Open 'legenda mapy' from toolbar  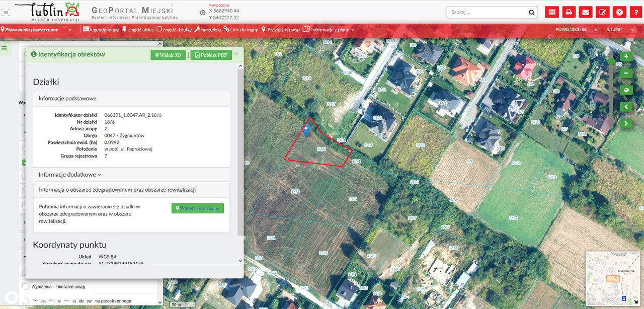tap(101, 30)
